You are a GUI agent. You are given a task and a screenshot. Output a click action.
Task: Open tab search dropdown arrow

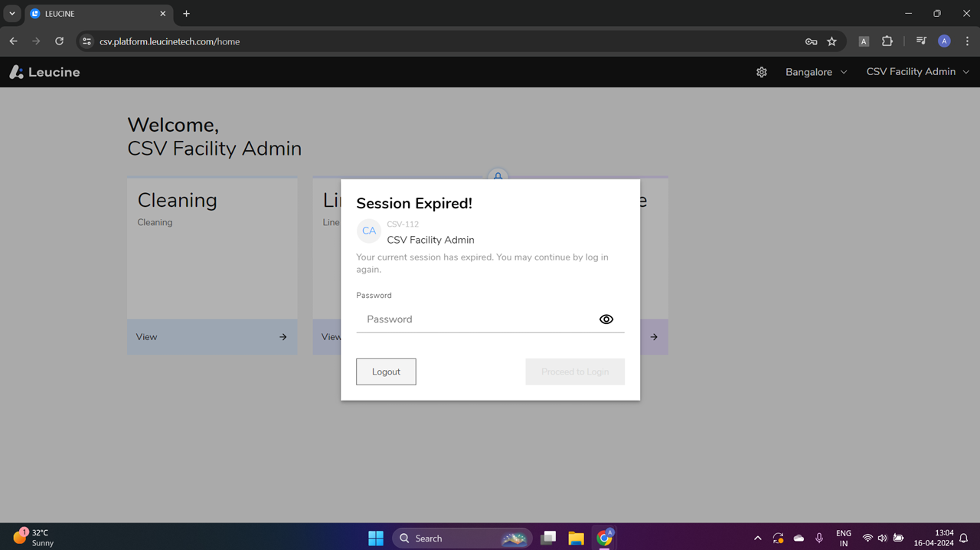click(x=12, y=14)
